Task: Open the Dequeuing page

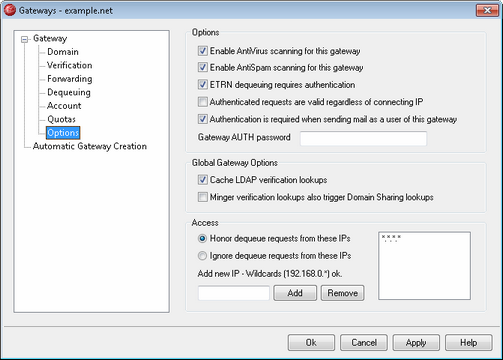Action: click(x=69, y=92)
